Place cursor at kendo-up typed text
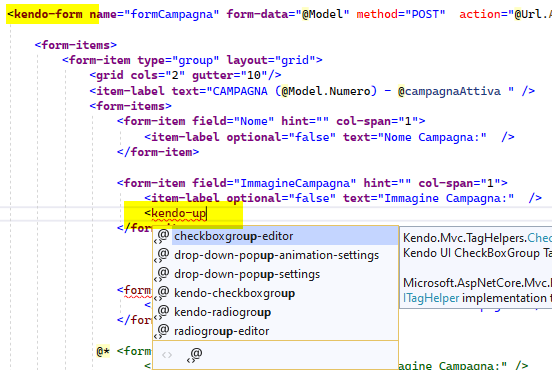Viewport: 552px width, 370px height. 178,213
